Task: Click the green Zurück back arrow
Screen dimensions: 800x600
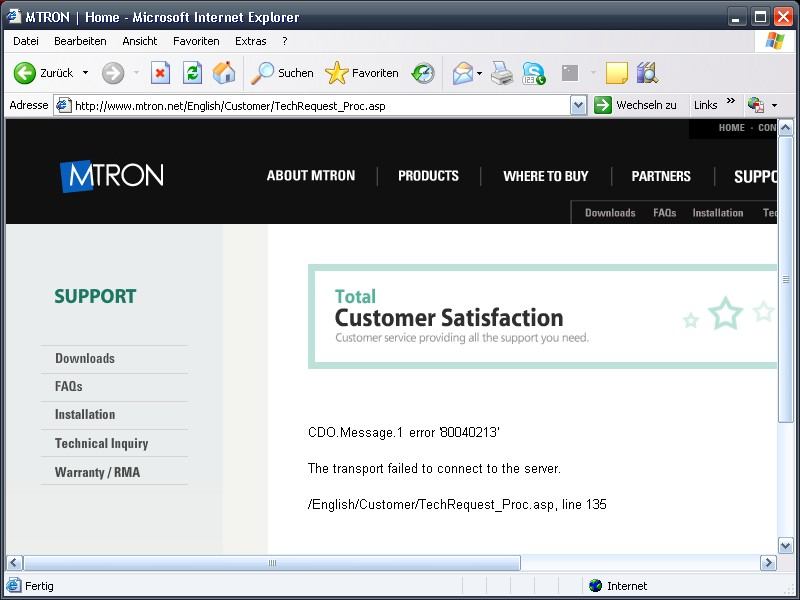Action: click(24, 73)
